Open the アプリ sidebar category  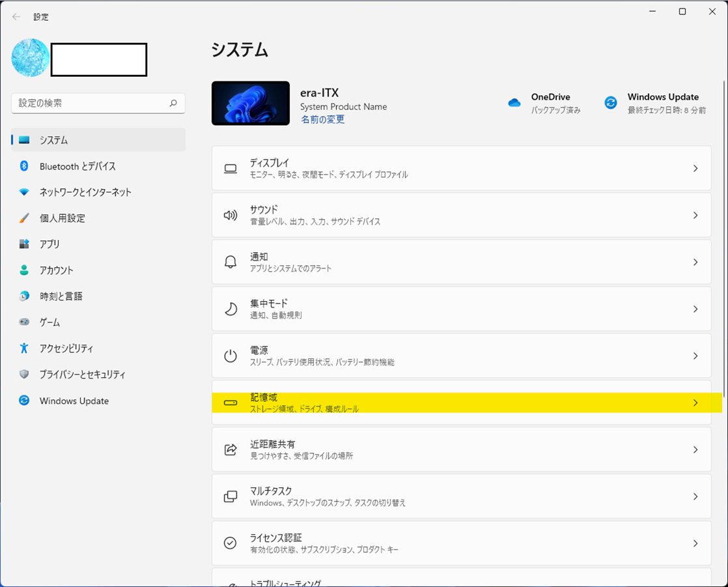click(49, 244)
